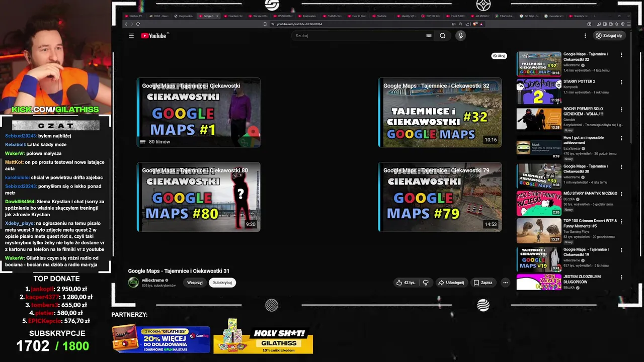644x362 pixels.
Task: Open the more actions ellipsis below video
Action: 506,283
